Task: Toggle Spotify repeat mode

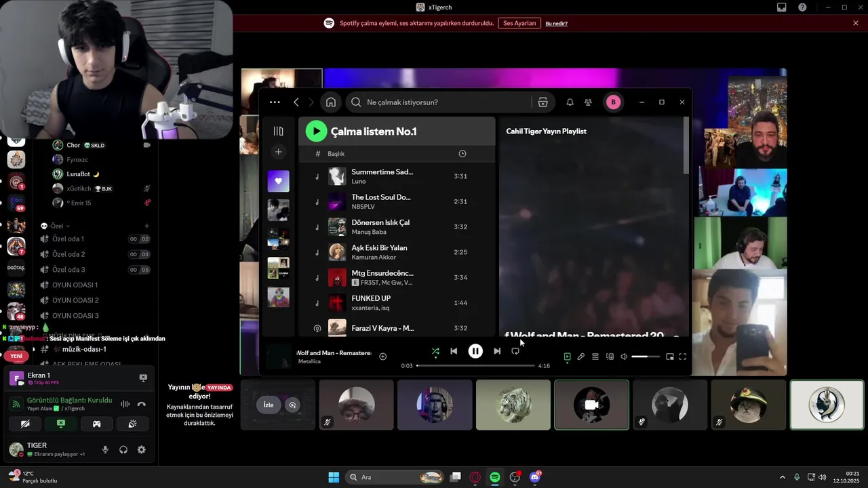Action: click(x=515, y=351)
